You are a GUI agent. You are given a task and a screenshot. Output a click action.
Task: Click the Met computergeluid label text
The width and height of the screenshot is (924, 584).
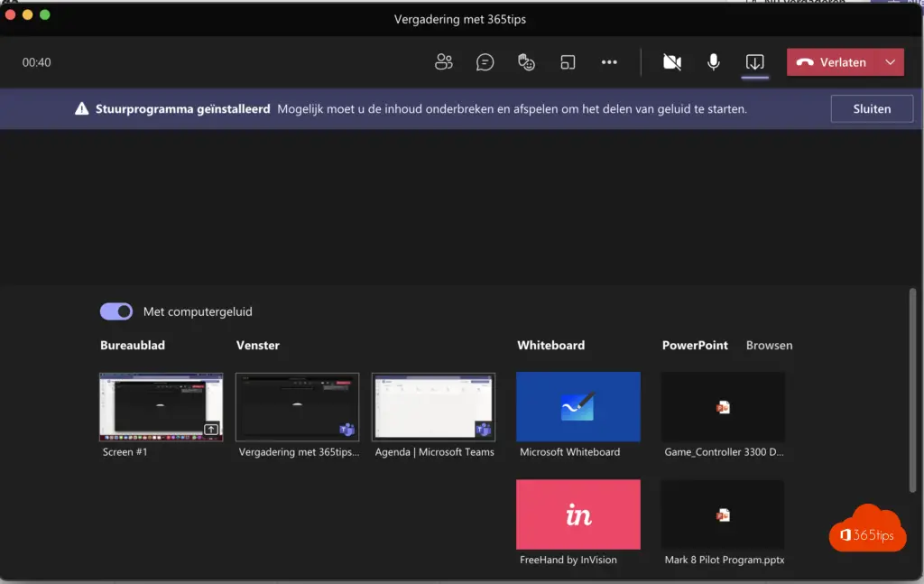coord(198,311)
